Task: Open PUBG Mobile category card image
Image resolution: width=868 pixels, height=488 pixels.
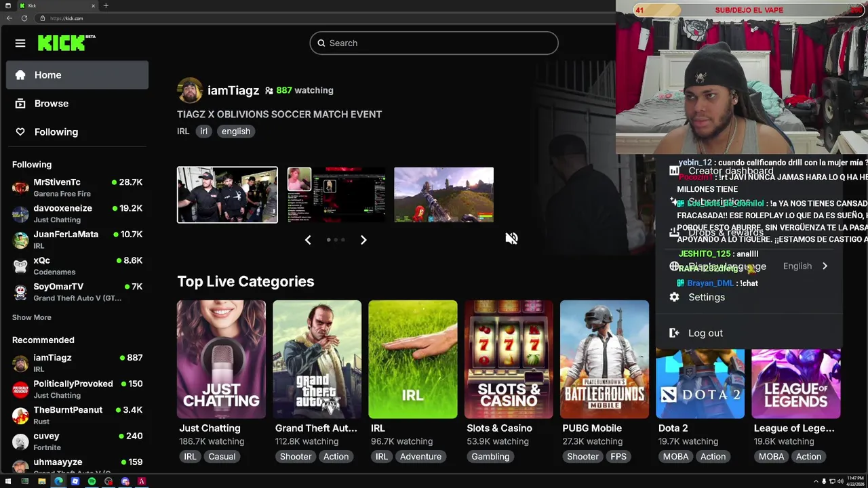Action: 604,359
